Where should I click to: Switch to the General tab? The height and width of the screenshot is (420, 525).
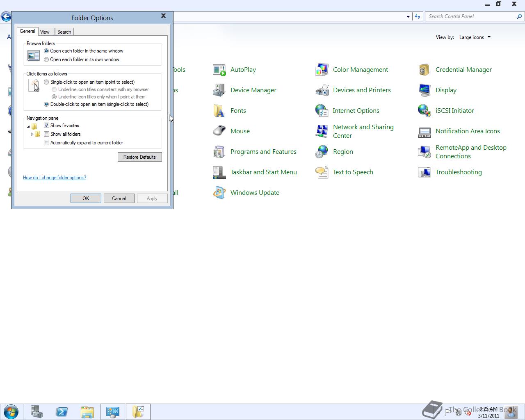(27, 31)
